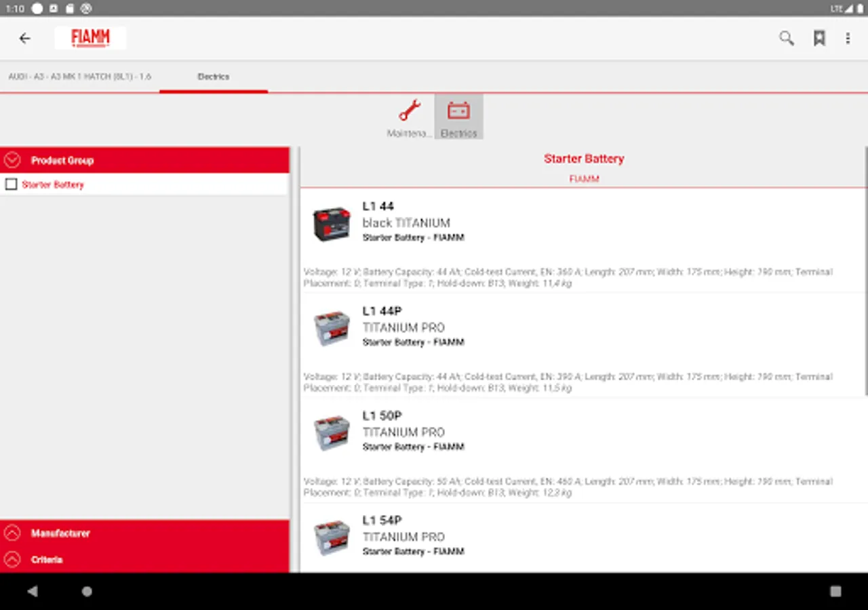Image resolution: width=868 pixels, height=610 pixels.
Task: Click the L1 44 specifications text
Action: [x=568, y=278]
